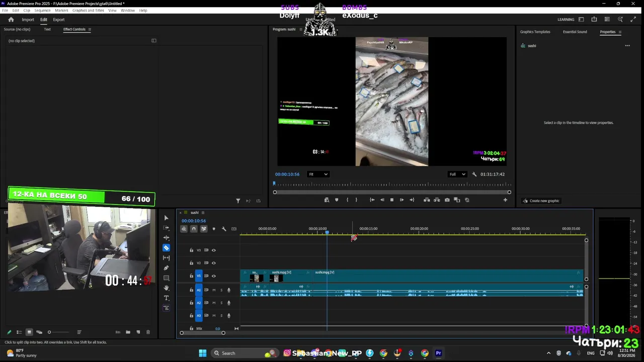Click the Import workspace button

(x=28, y=20)
